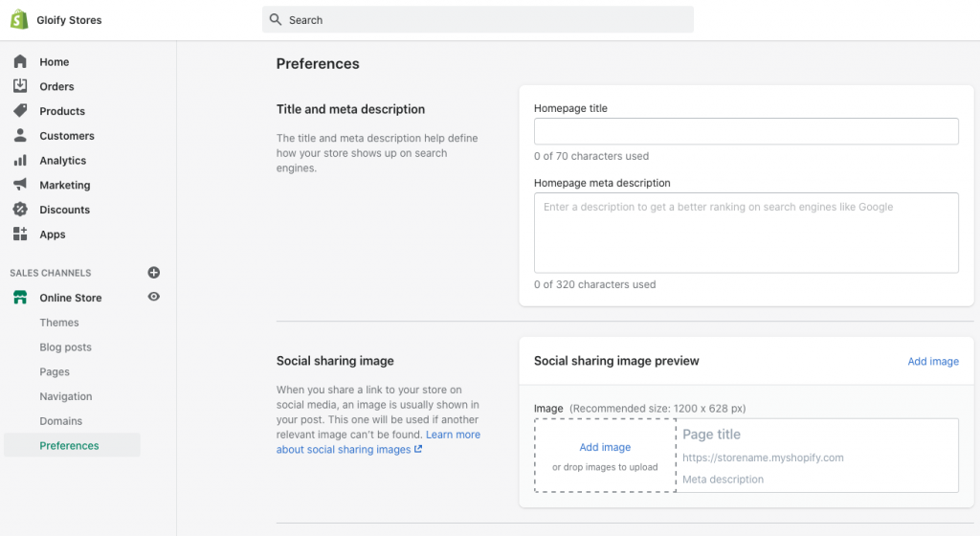Open Learn more about social sharing images
Image resolution: width=980 pixels, height=536 pixels.
tap(378, 441)
